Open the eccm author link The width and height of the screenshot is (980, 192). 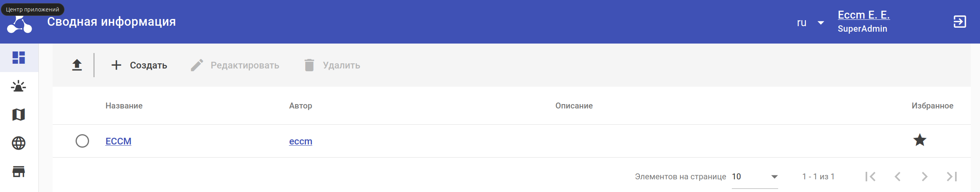tap(300, 141)
